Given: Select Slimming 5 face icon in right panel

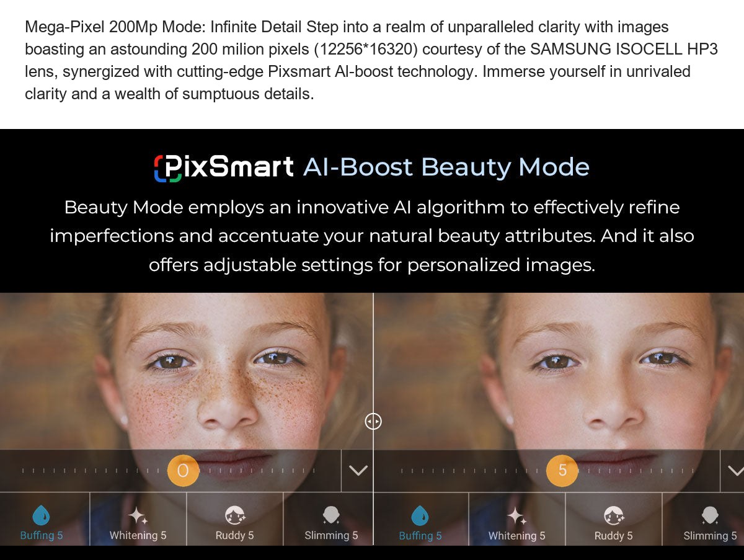Looking at the screenshot, I should point(710,515).
